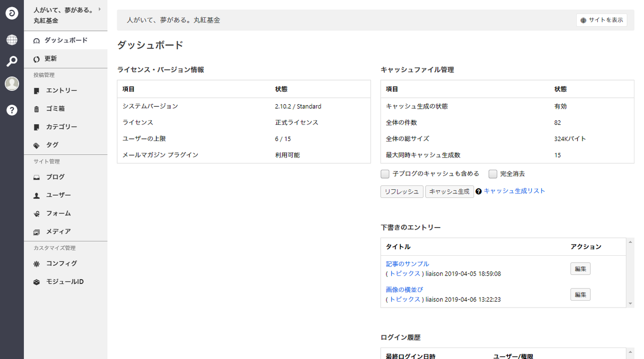Open search via the magnifier icon
This screenshot has width=644, height=359.
[12, 61]
